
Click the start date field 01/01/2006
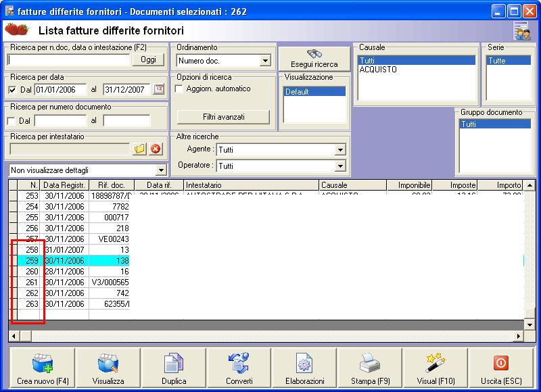[60, 90]
